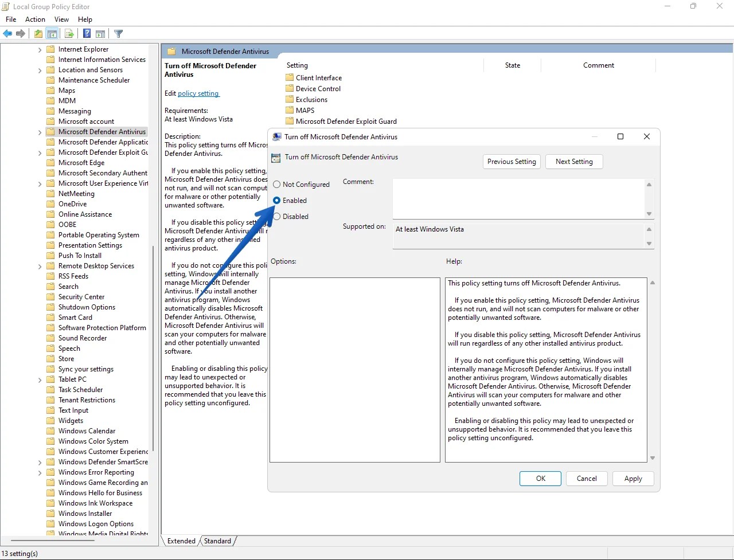Screen dimensions: 734x560
Task: Switch to the Standard tab
Action: (217, 541)
